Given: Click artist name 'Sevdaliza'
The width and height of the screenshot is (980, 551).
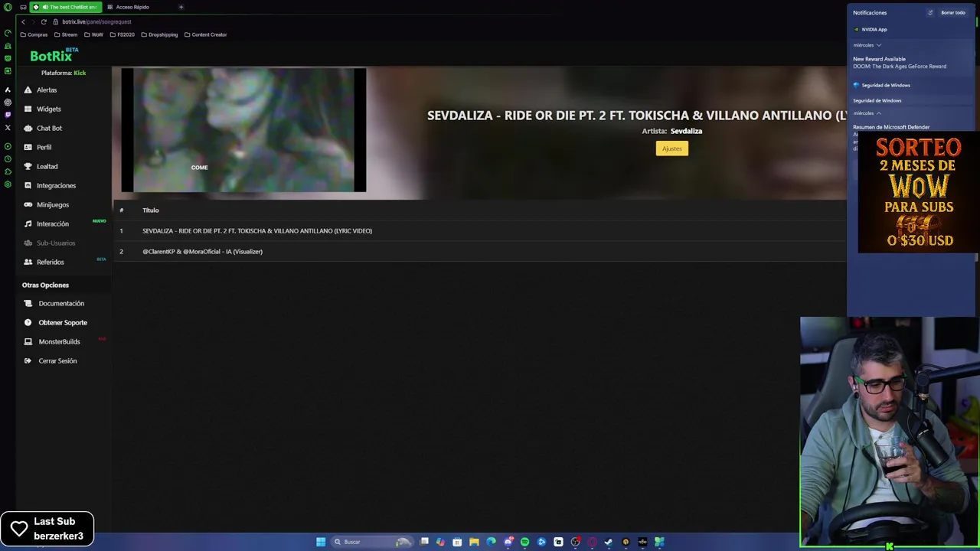Looking at the screenshot, I should 686,131.
